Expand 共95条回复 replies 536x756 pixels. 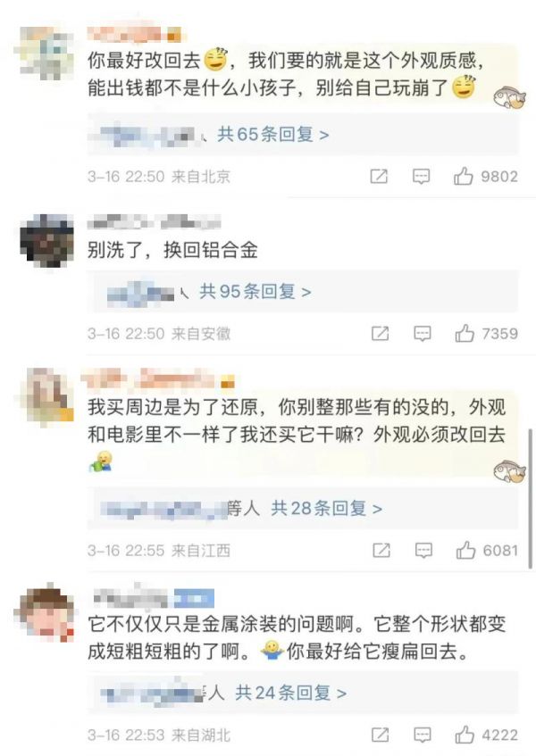[255, 291]
